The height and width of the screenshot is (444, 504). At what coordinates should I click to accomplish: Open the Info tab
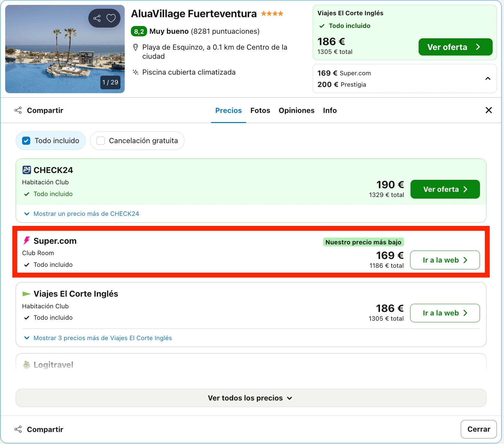click(x=330, y=110)
